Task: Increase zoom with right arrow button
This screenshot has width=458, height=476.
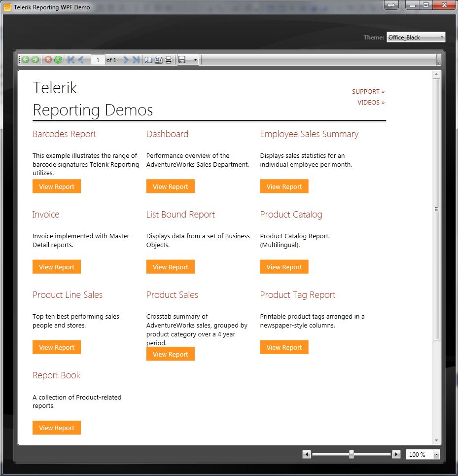Action: pos(396,454)
